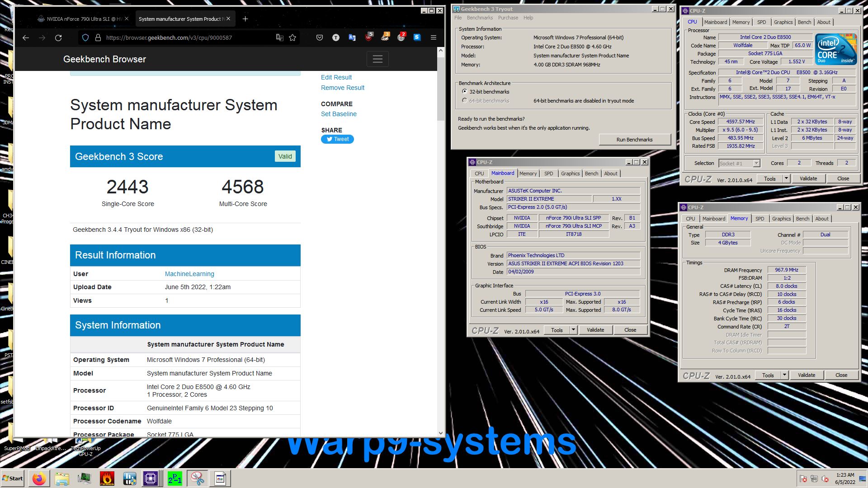The width and height of the screenshot is (868, 488).
Task: Toggle Geekbench Browser navigation menu
Action: [377, 59]
